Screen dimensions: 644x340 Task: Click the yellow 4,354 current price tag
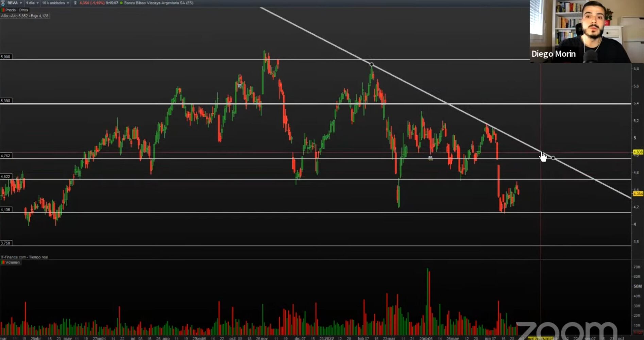(638, 193)
